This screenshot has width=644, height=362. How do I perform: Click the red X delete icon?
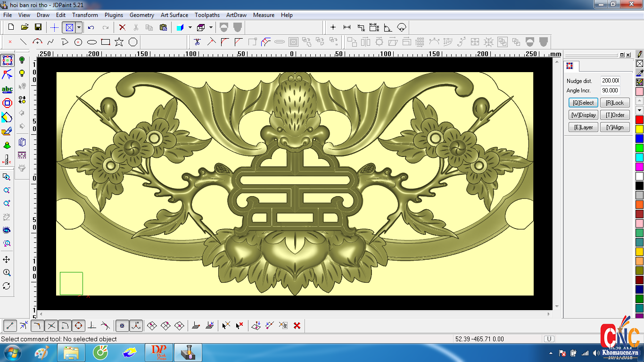[x=122, y=27]
